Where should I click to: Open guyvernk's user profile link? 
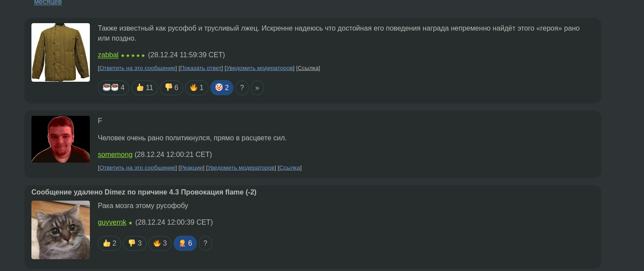112,222
